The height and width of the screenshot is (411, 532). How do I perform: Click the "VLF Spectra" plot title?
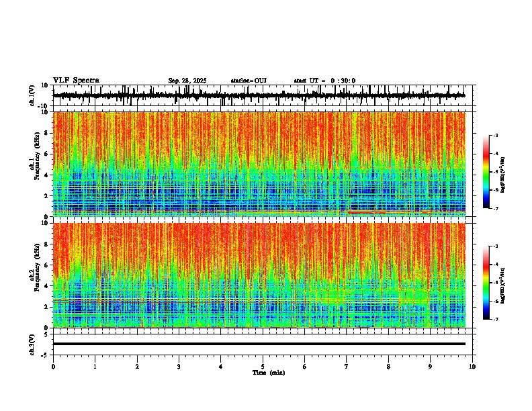(76, 81)
